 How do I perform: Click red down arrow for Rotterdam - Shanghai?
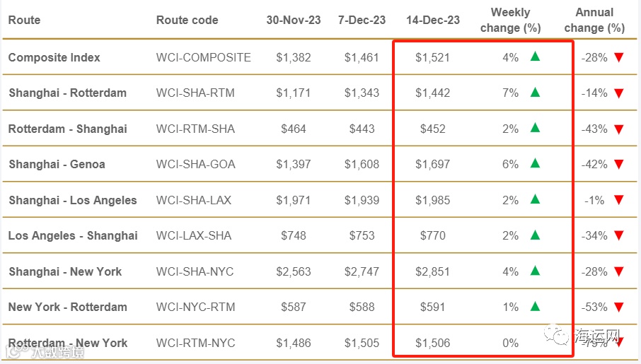618,129
